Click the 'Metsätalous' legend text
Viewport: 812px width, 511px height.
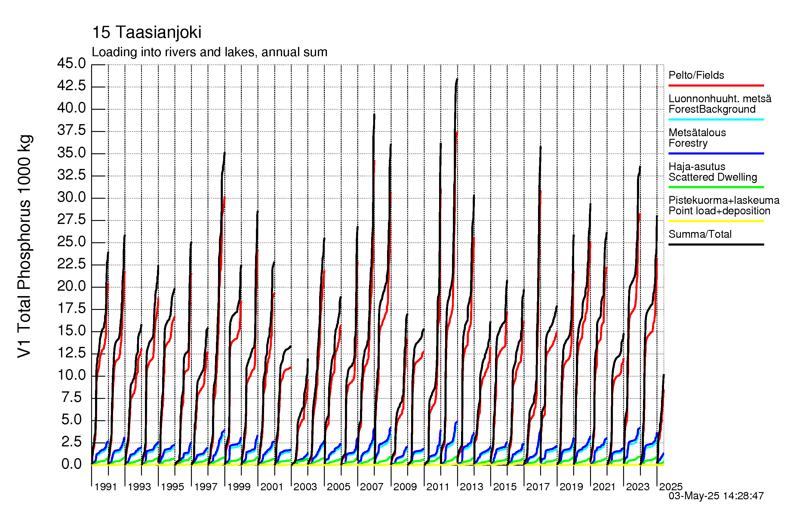pyautogui.click(x=697, y=133)
